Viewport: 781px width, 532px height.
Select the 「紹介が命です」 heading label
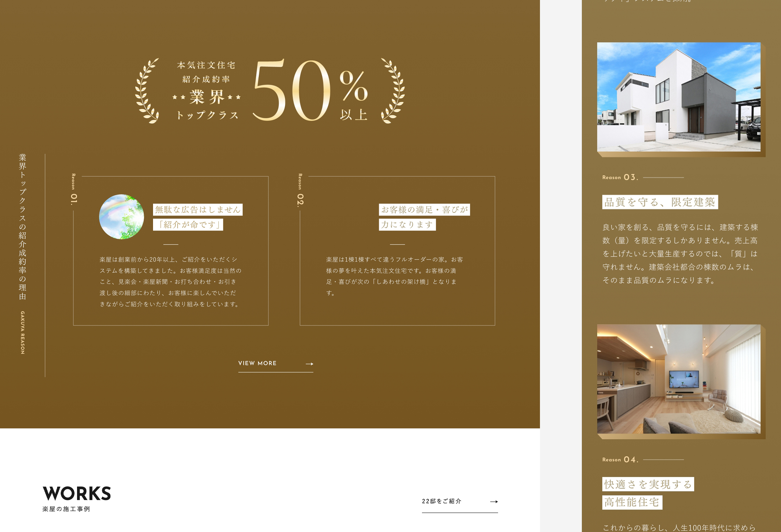click(188, 225)
